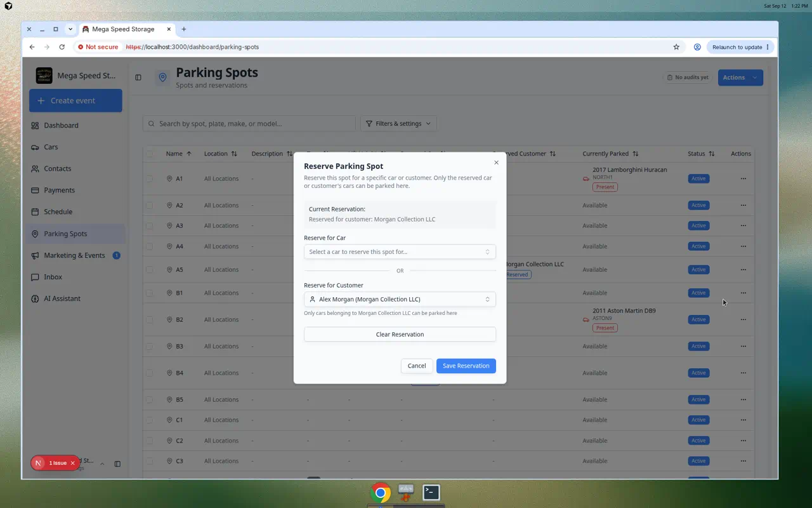
Task: Close the Reserve Parking Spot dialog
Action: click(496, 163)
